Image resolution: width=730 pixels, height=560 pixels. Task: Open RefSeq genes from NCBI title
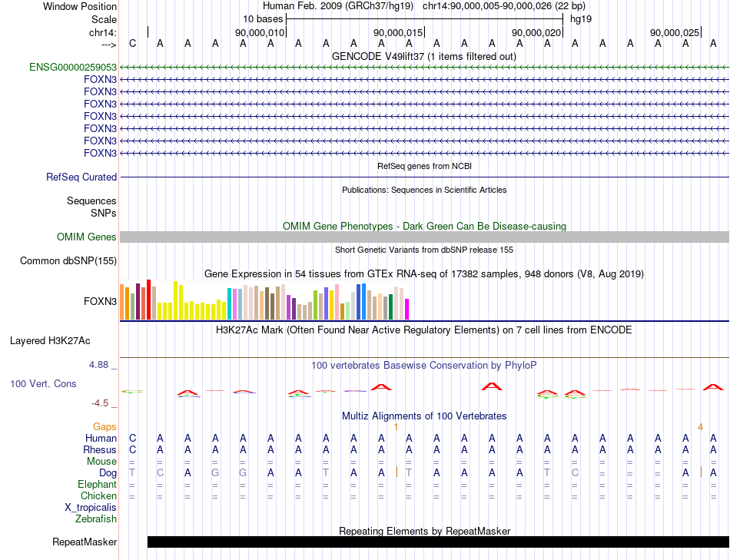tap(424, 166)
